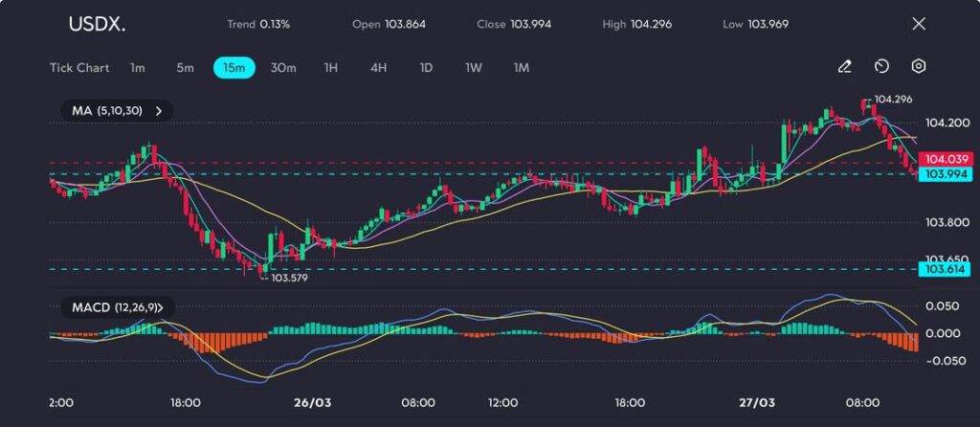Switch chart to 1H interval
980x427 pixels.
tap(331, 68)
